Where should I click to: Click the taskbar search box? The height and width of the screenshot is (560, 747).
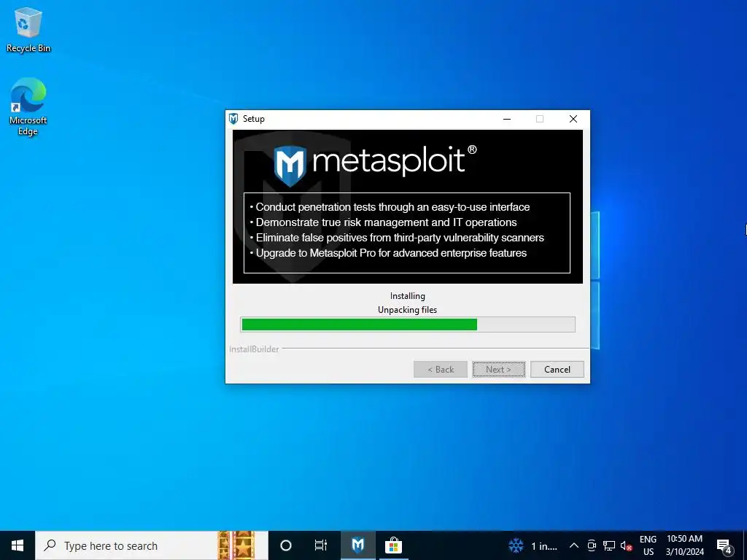152,545
